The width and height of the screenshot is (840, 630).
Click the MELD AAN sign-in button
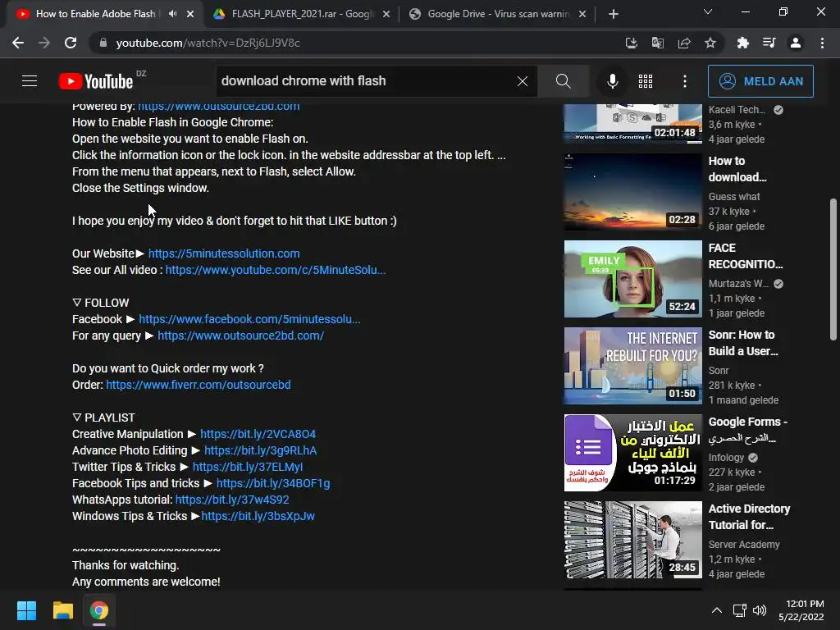[760, 81]
